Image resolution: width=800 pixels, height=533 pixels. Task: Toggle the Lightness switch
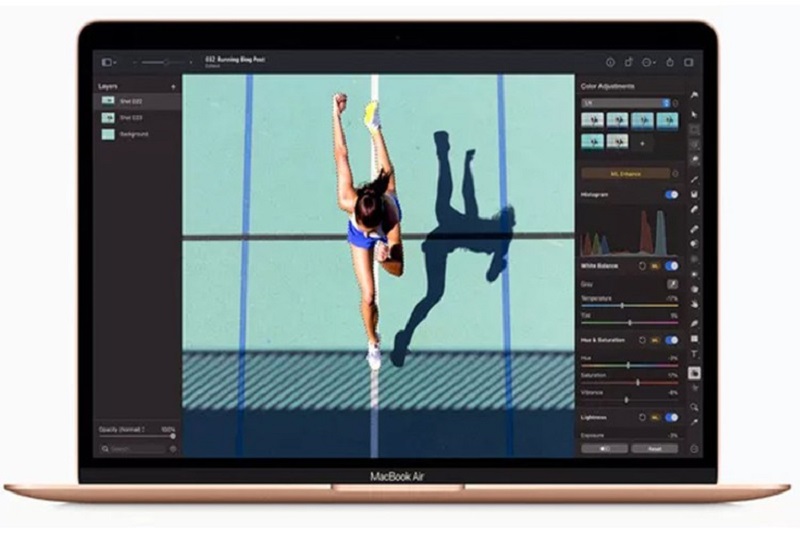click(672, 417)
